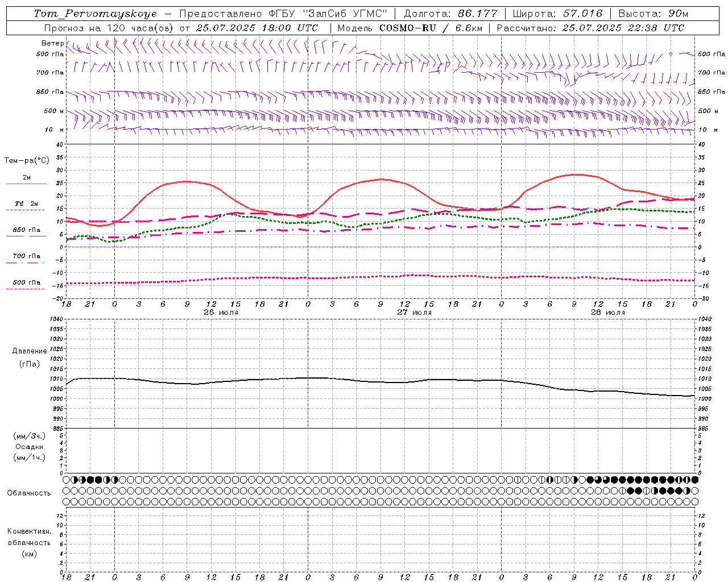728x582 pixels.
Task: Click 'Прогноз на 120 часа(ов)' forecast header text
Action: (x=109, y=28)
